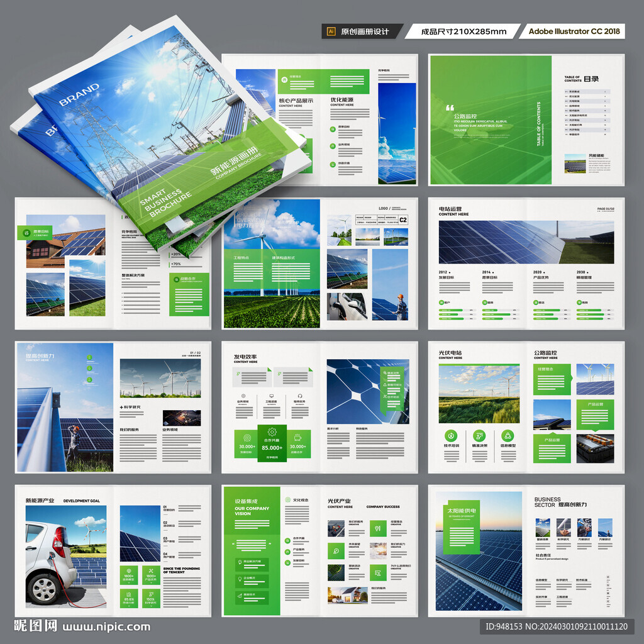Click the 新能源画册 cover title
This screenshot has width=644, height=644.
235,160
